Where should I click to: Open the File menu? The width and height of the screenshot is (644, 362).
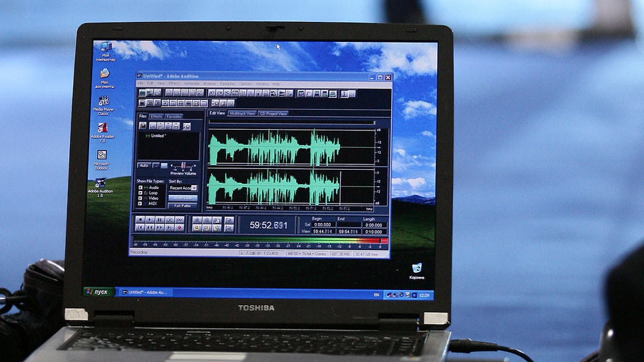coord(140,83)
